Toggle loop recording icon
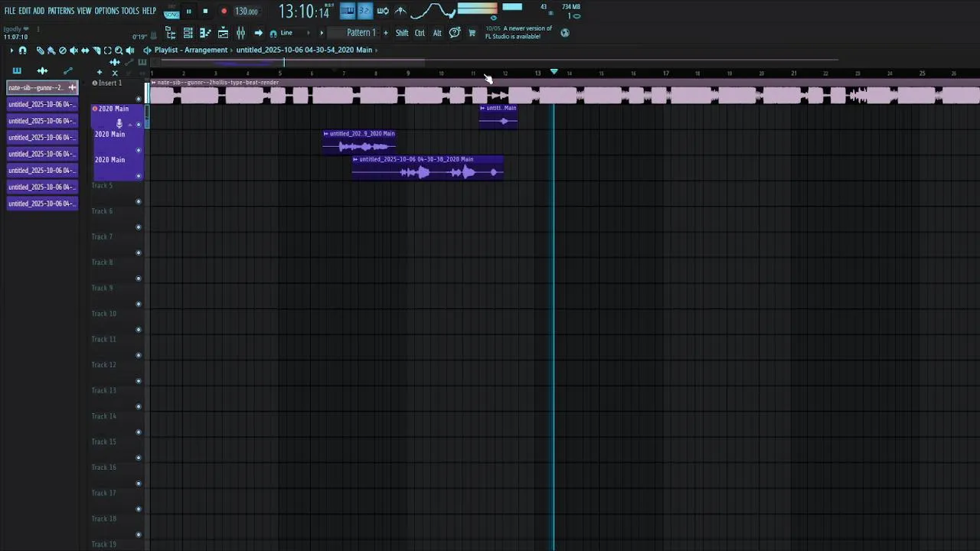This screenshot has height=551, width=980. click(383, 11)
